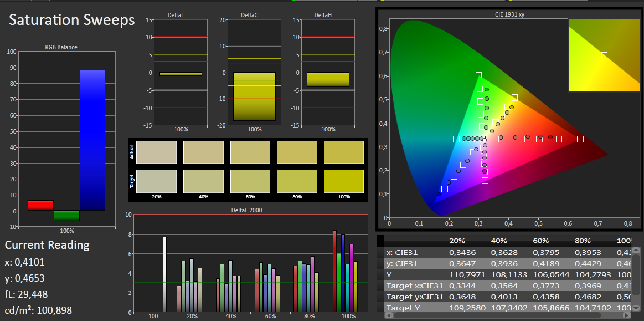Click table cell value 104,7102
Viewport: 644px width, 321px height.
point(593,308)
